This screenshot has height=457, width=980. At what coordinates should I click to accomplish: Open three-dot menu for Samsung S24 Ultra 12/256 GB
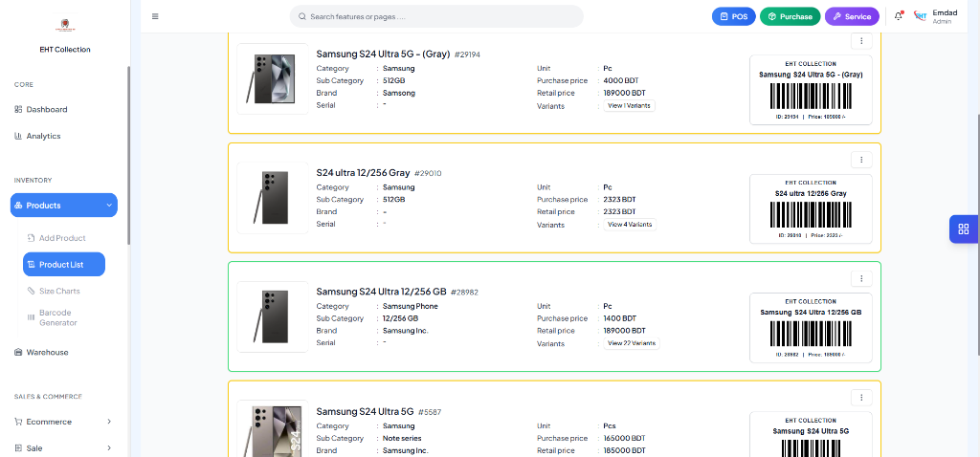pyautogui.click(x=861, y=278)
